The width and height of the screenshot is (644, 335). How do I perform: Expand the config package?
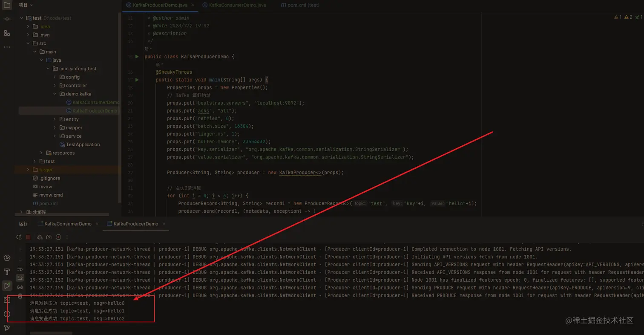[x=55, y=77]
